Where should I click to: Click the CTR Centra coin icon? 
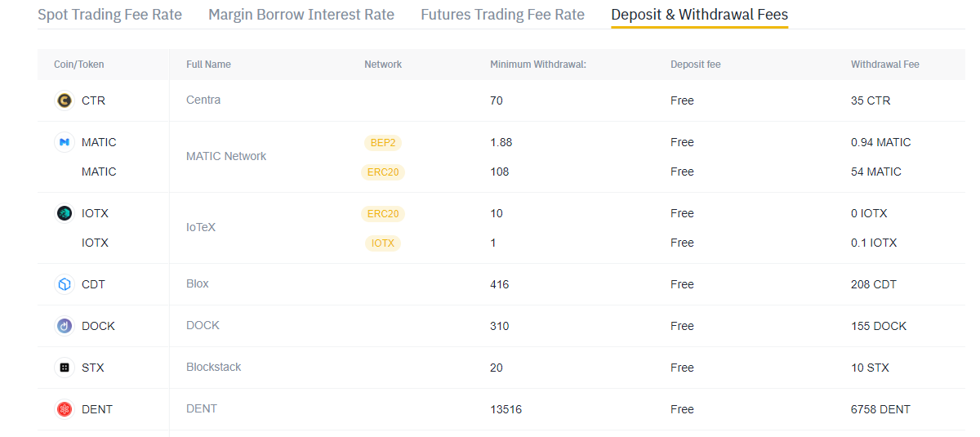(64, 100)
